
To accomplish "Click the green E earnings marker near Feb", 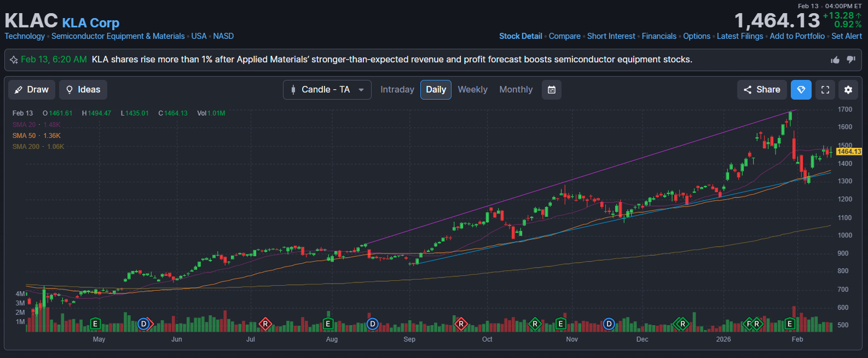I will click(x=790, y=324).
